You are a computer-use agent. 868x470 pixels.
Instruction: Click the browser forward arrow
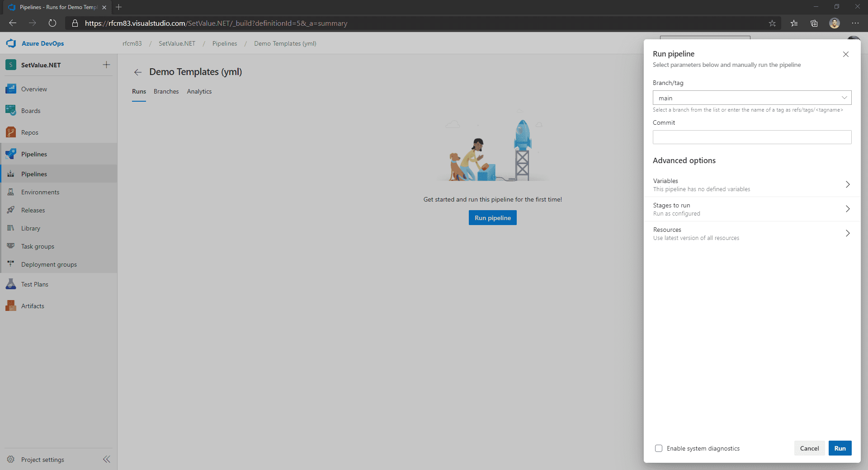point(33,23)
